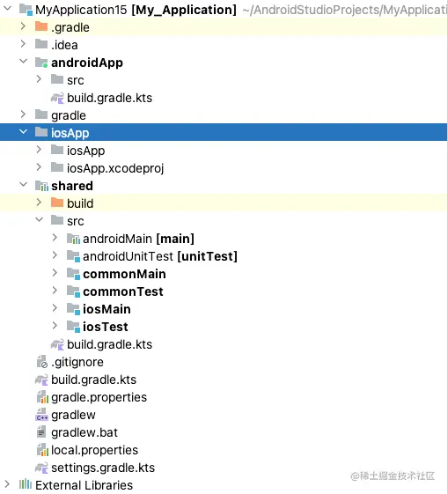The width and height of the screenshot is (448, 494).
Task: Expand the iosApp.xcodeproj folder
Action: tap(39, 167)
